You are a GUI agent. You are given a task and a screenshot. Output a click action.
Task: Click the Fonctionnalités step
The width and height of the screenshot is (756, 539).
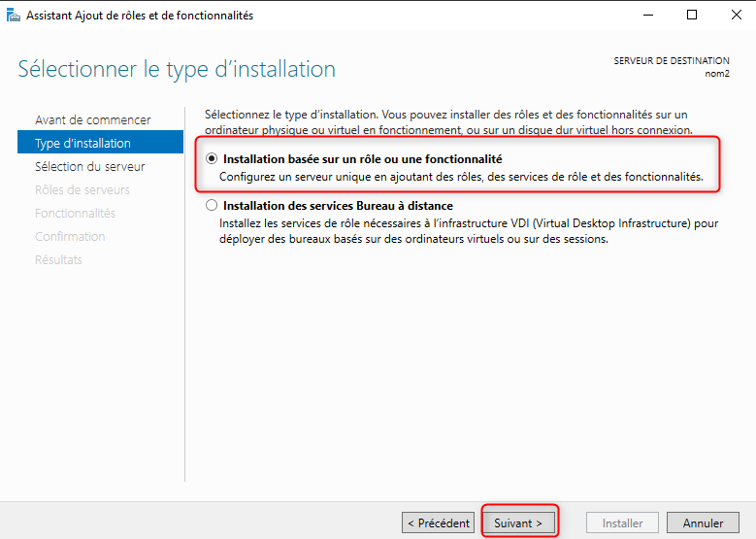[76, 213]
